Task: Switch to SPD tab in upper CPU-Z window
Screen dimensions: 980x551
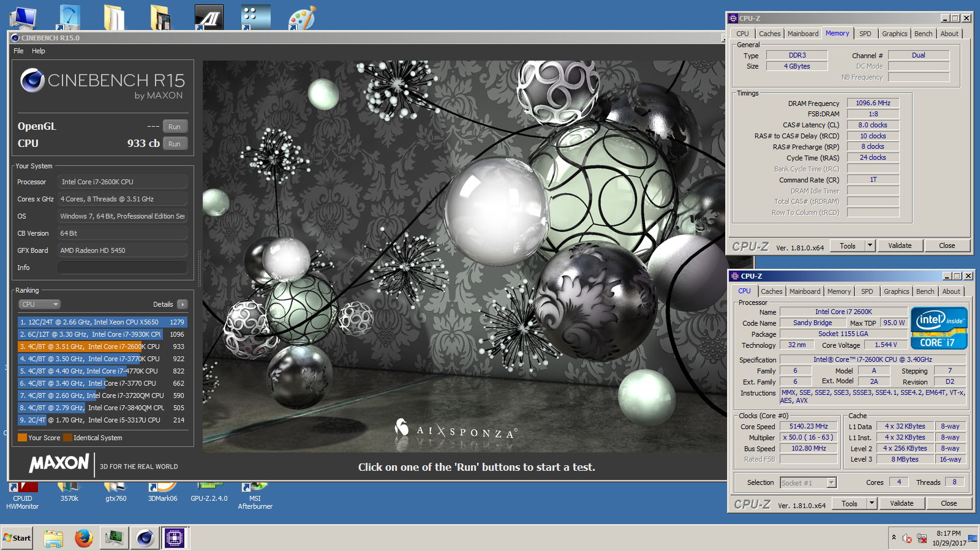Action: [865, 34]
